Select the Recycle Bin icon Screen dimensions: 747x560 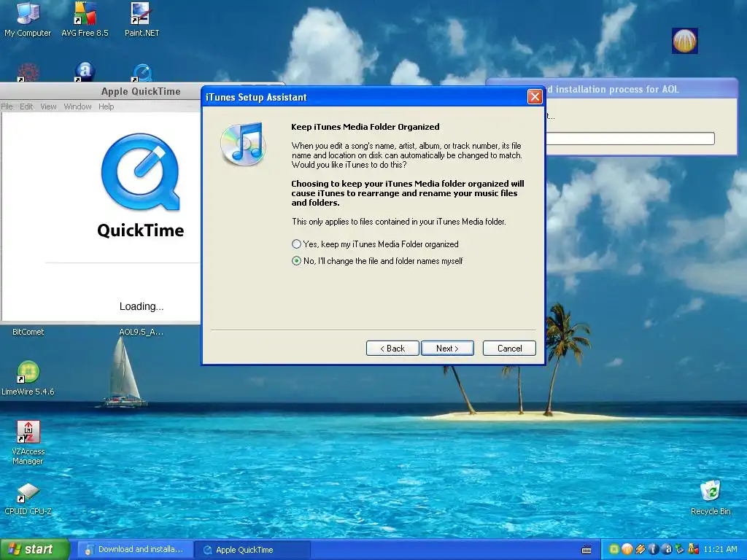pos(711,497)
